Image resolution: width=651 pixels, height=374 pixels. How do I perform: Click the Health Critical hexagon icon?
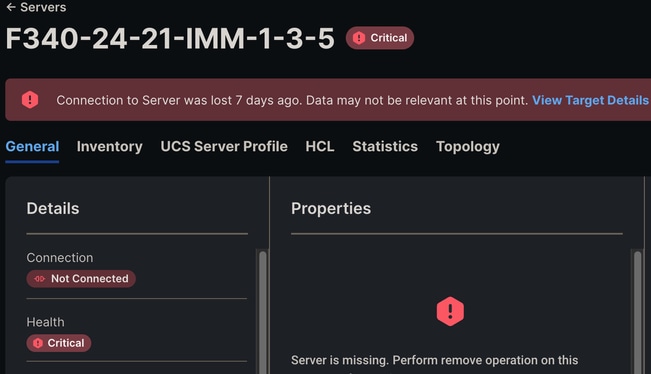(38, 343)
